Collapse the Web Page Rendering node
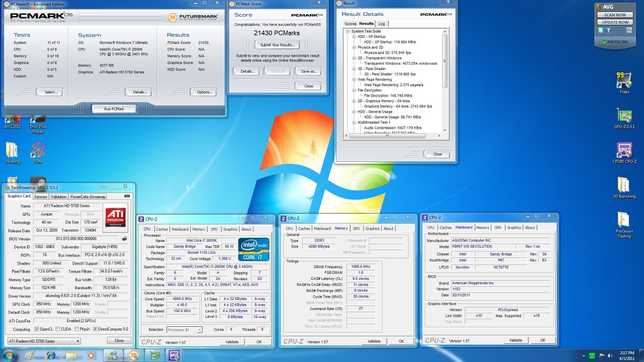This screenshot has height=362, width=644. click(354, 80)
